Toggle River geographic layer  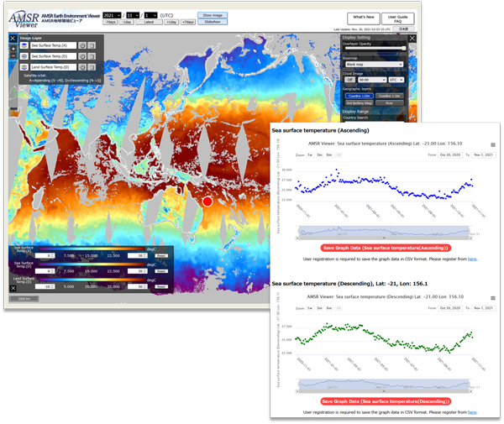coord(389,103)
